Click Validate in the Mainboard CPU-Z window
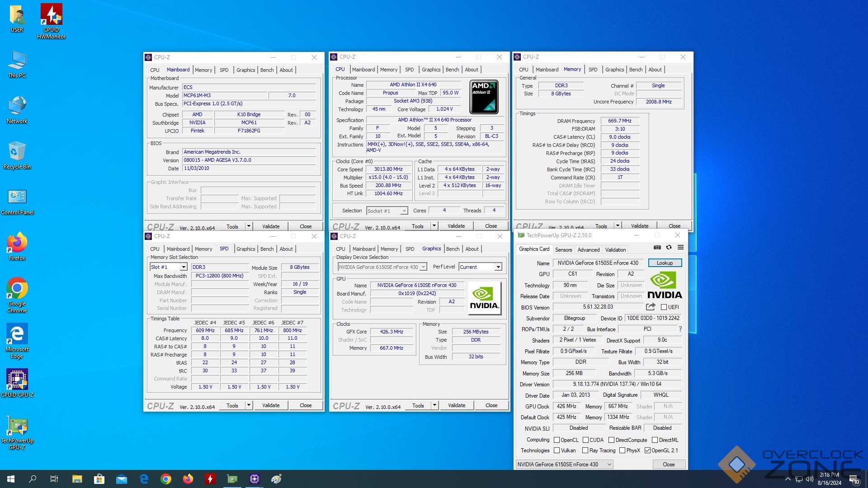The width and height of the screenshot is (868, 488). (271, 226)
